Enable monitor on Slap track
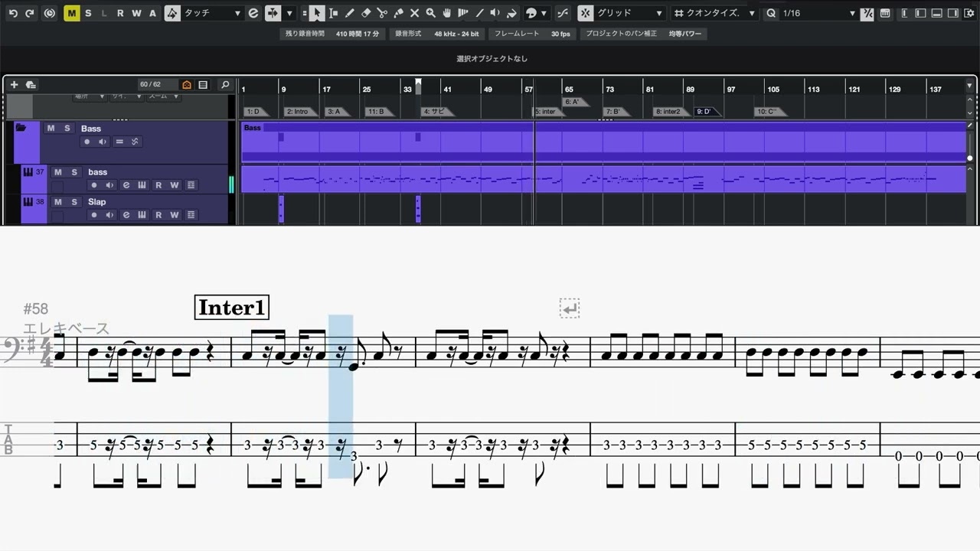 [x=109, y=215]
